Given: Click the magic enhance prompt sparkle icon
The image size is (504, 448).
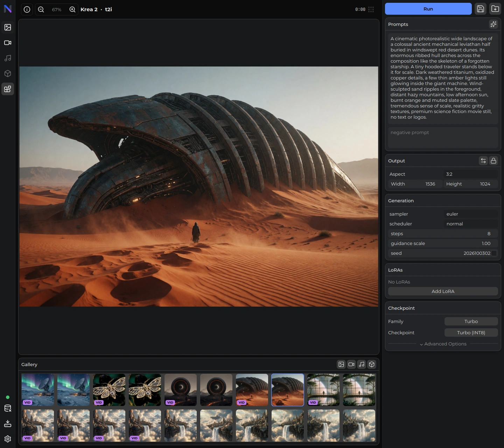Looking at the screenshot, I should 493,24.
